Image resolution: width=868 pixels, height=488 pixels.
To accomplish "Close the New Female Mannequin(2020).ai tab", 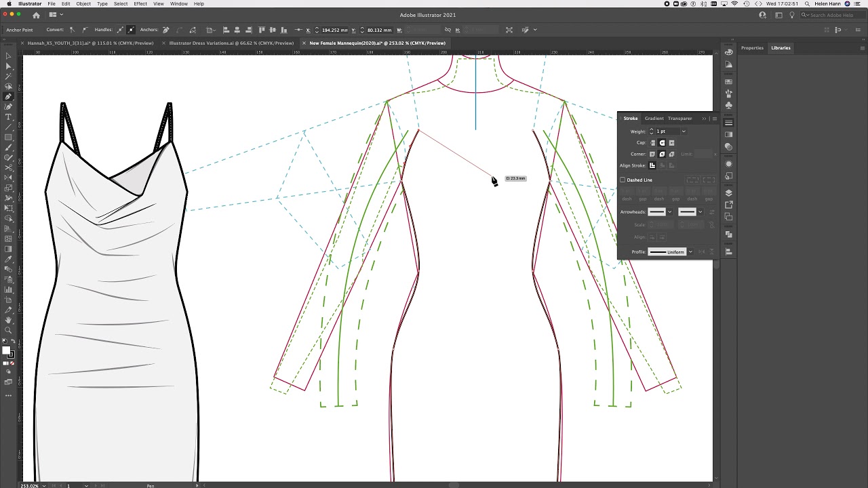I will coord(304,43).
